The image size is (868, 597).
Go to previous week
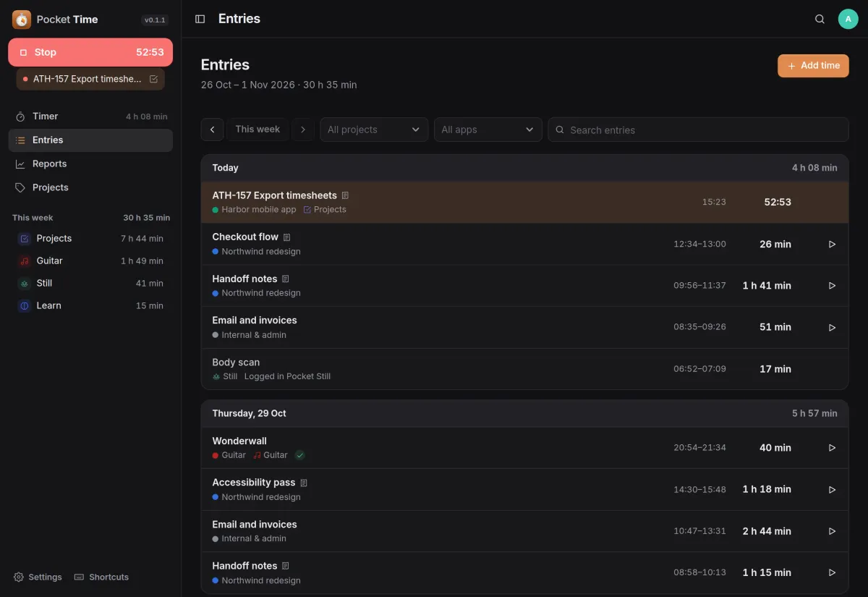[x=212, y=130]
